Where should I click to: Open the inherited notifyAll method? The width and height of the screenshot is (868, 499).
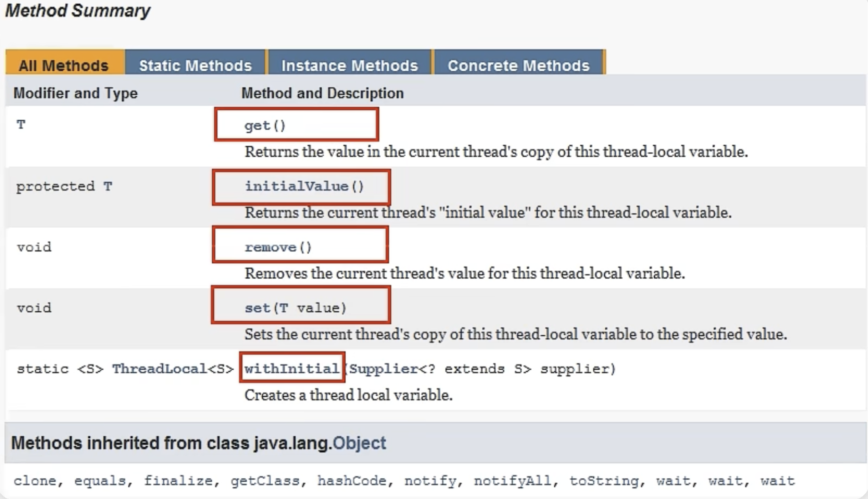pos(512,481)
